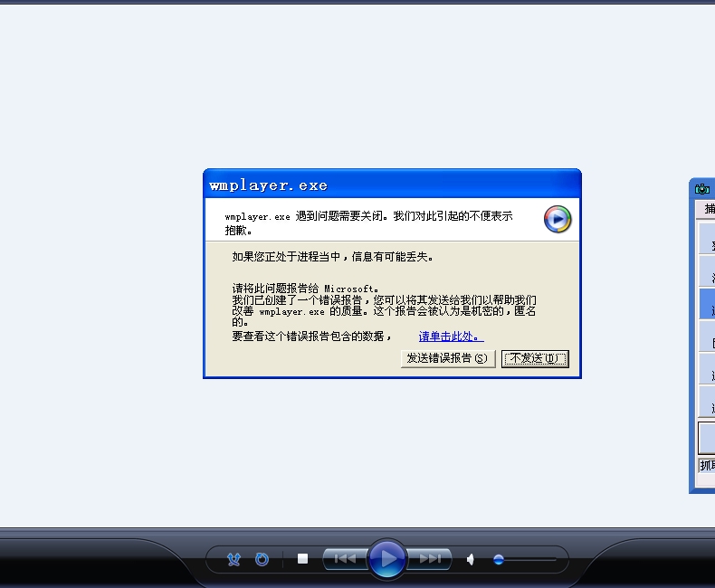
Task: Start playback with the round Play button
Action: pos(387,559)
